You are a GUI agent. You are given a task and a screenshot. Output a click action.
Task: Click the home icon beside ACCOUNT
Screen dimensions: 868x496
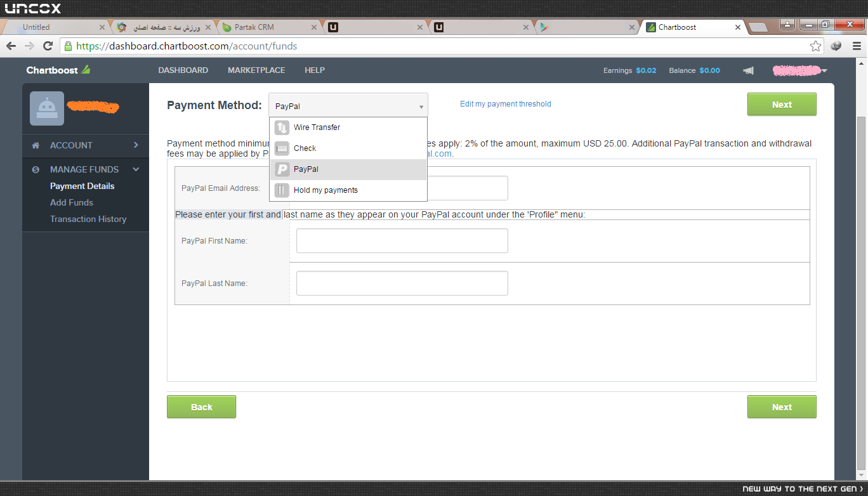36,145
